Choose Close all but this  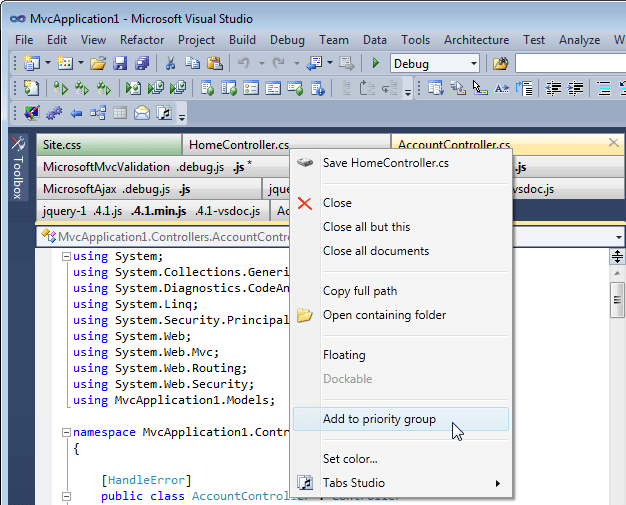(401, 227)
